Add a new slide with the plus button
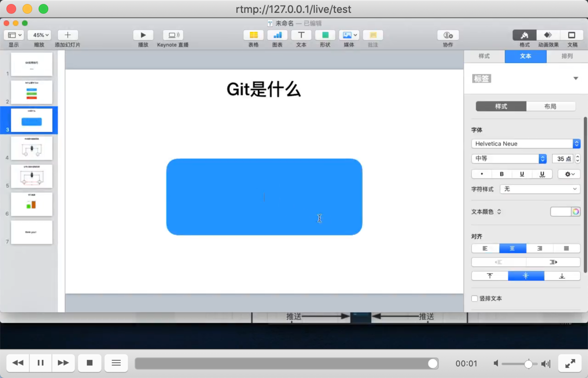This screenshot has height=378, width=588. (68, 35)
